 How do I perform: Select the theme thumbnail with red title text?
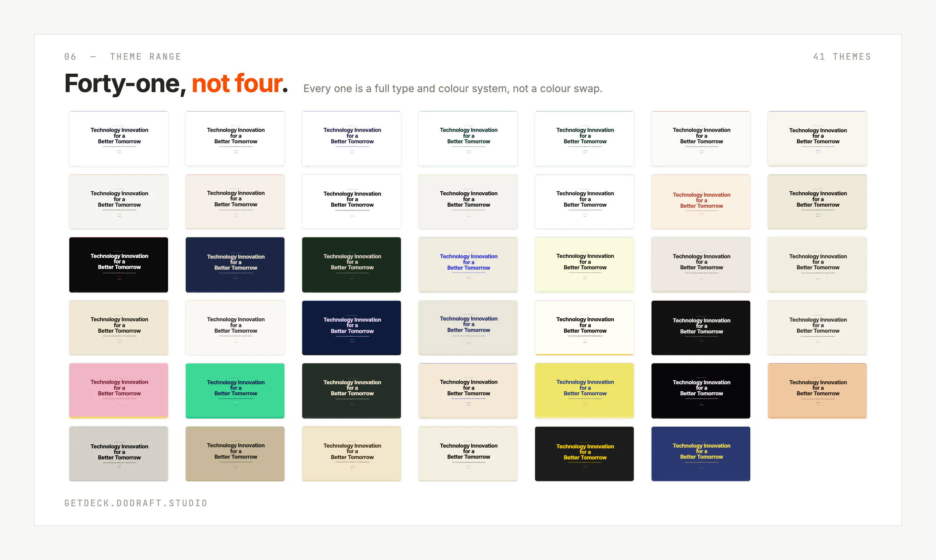701,202
